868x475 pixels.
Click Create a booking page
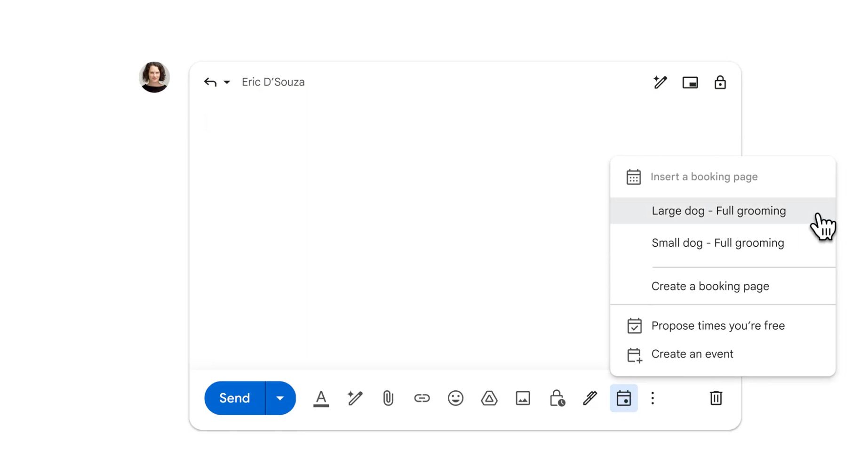coord(710,286)
